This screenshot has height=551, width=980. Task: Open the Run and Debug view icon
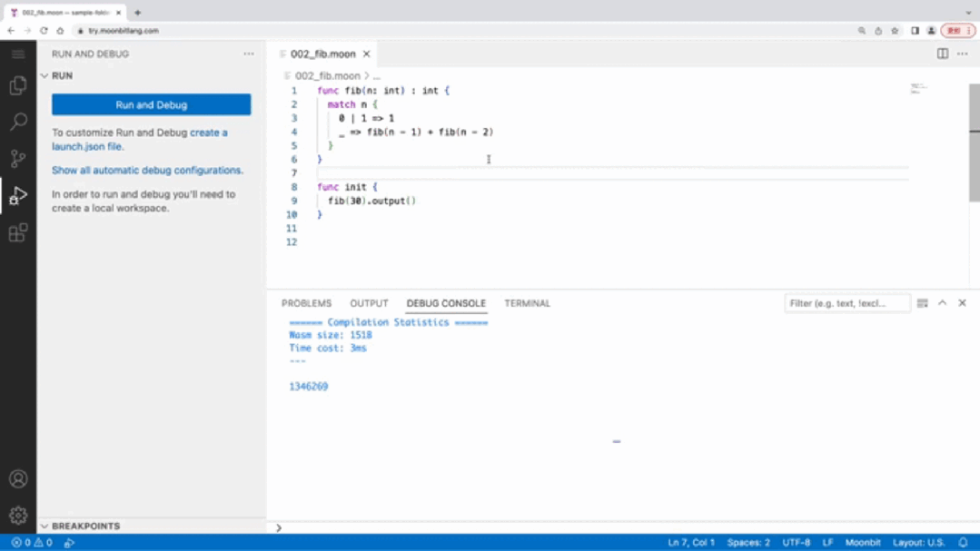tap(18, 195)
